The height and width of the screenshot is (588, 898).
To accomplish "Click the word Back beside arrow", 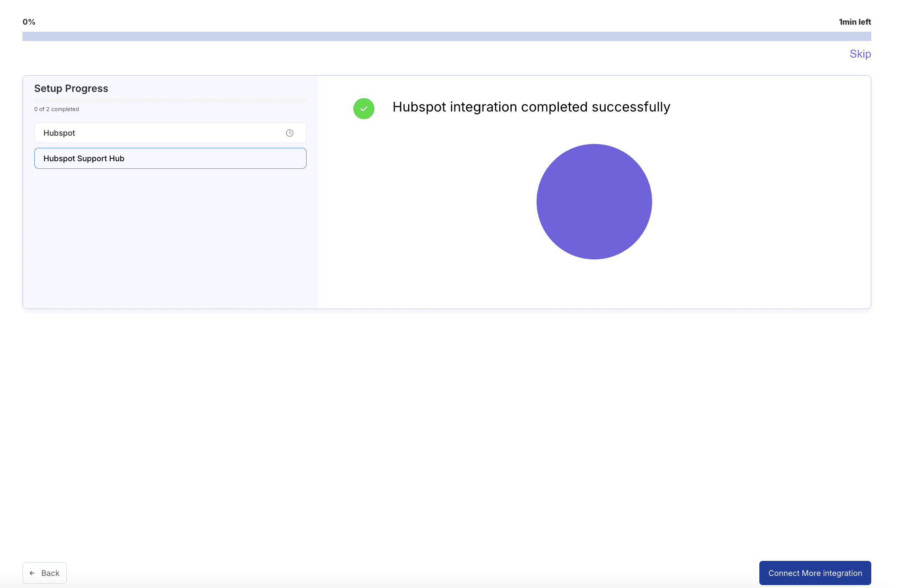I will coord(50,573).
